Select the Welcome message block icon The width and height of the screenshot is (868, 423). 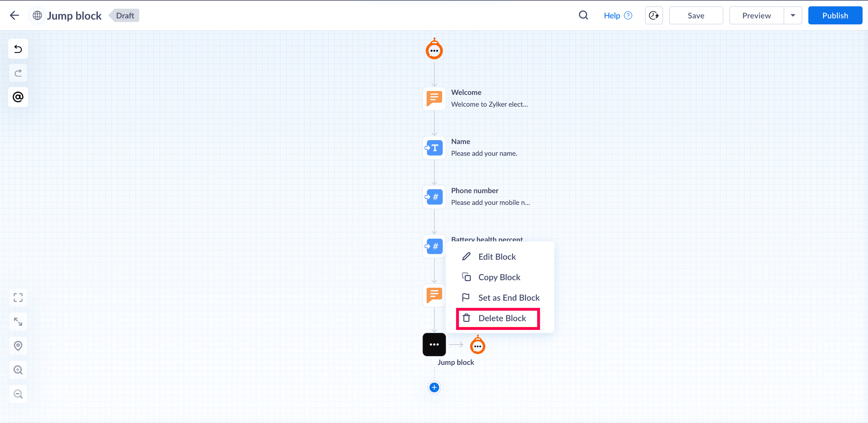coord(434,99)
